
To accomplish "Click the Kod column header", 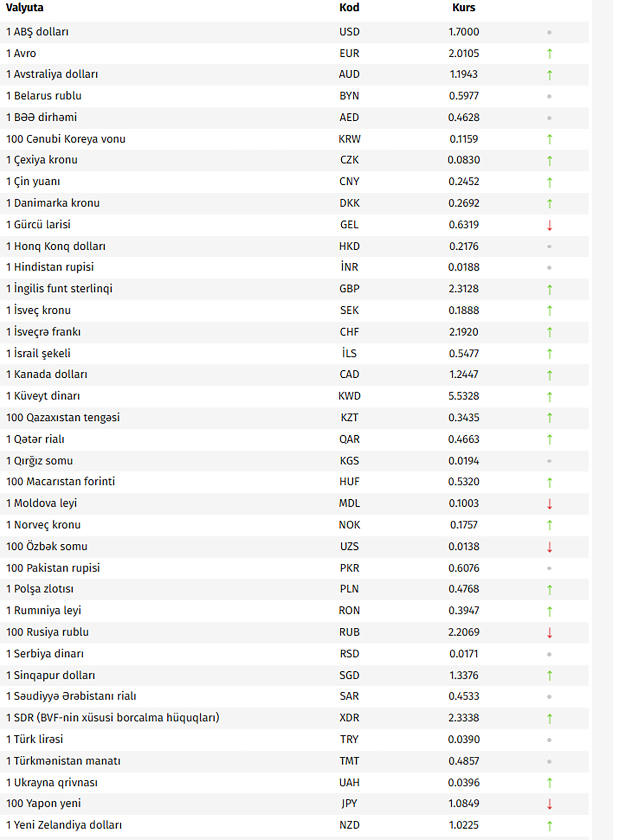I will 349,7.
